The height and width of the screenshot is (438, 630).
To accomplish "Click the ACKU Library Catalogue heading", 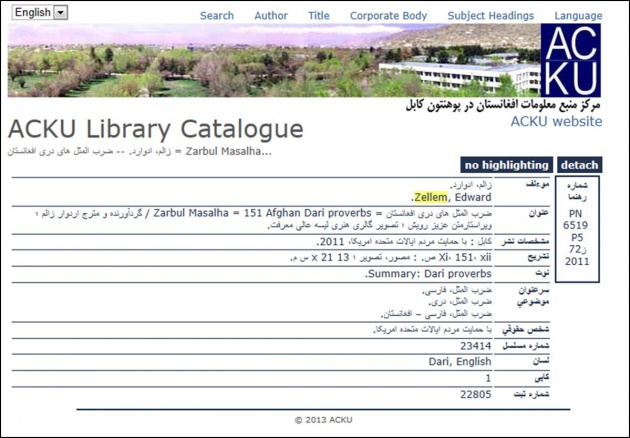I will [155, 129].
